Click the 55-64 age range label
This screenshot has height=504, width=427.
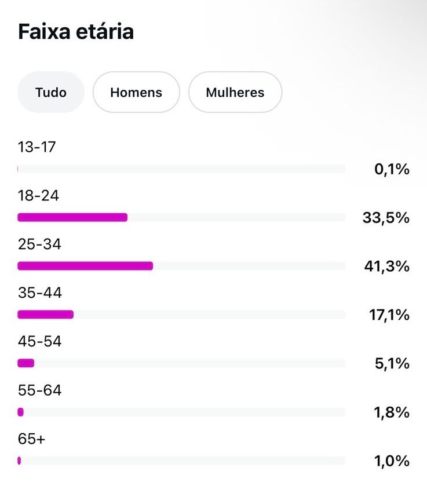click(39, 390)
